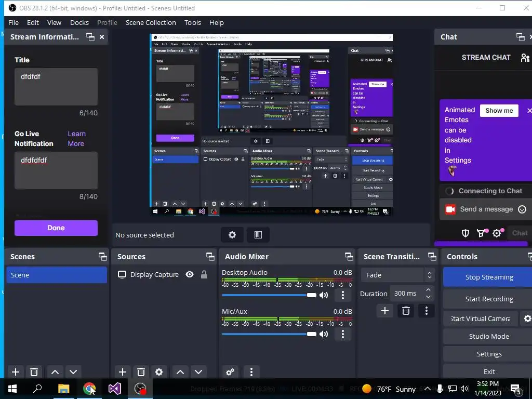The width and height of the screenshot is (532, 399).
Task: Open the Docks menu
Action: click(x=79, y=22)
